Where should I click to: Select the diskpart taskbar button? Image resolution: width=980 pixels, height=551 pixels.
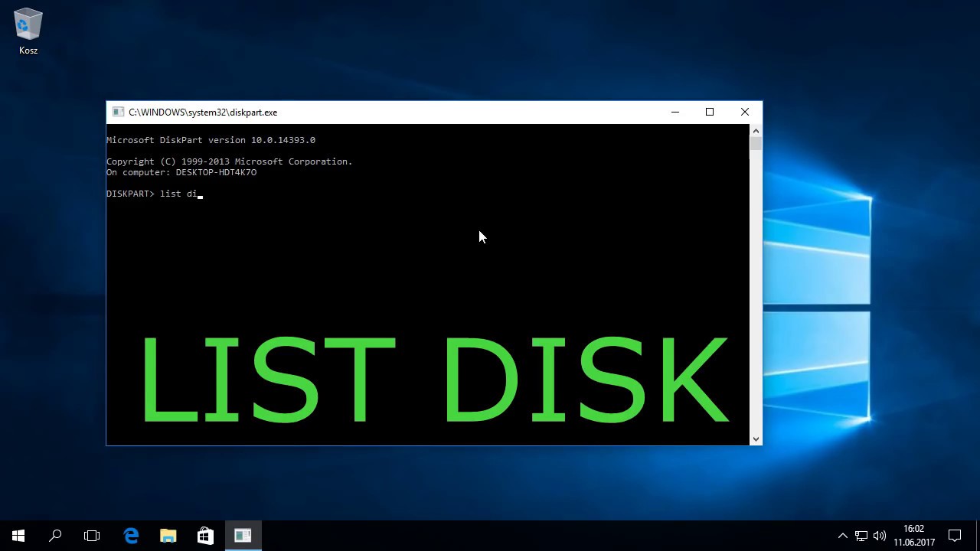243,536
